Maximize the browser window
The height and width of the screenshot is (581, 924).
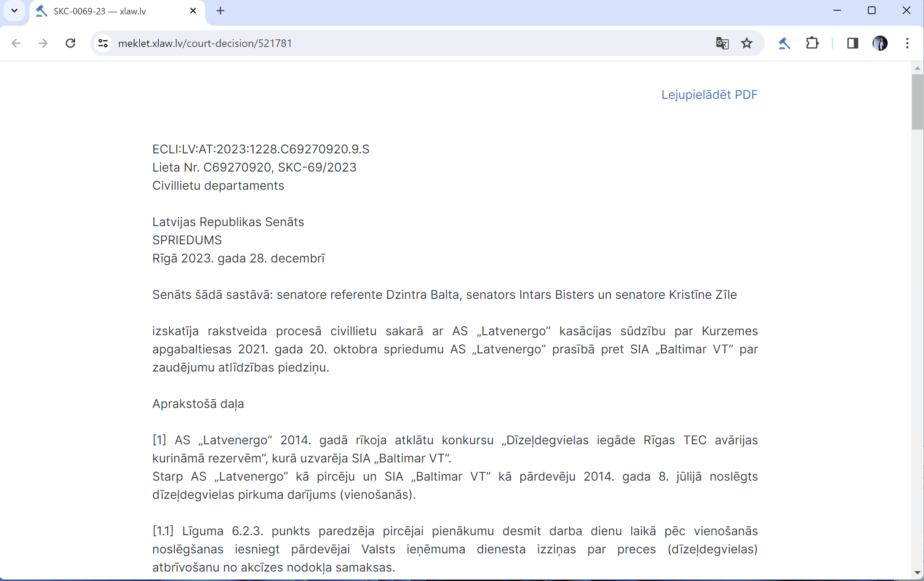point(871,11)
